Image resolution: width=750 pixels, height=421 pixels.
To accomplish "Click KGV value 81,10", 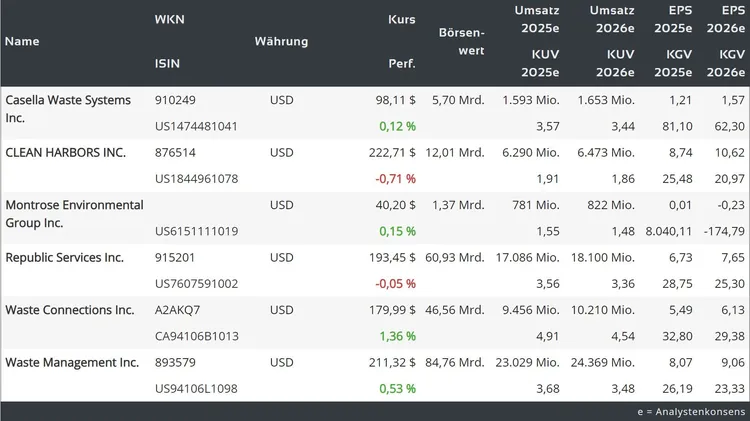I will (x=677, y=126).
